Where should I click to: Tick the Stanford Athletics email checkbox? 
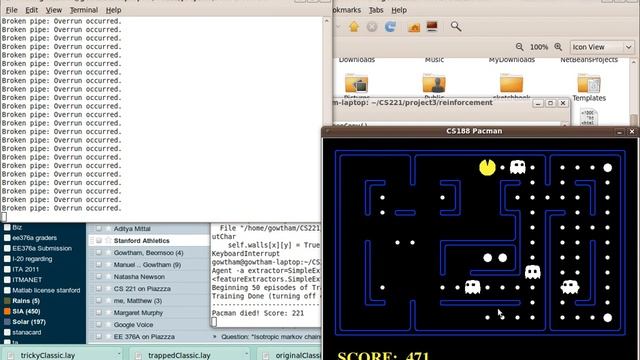coord(98,241)
